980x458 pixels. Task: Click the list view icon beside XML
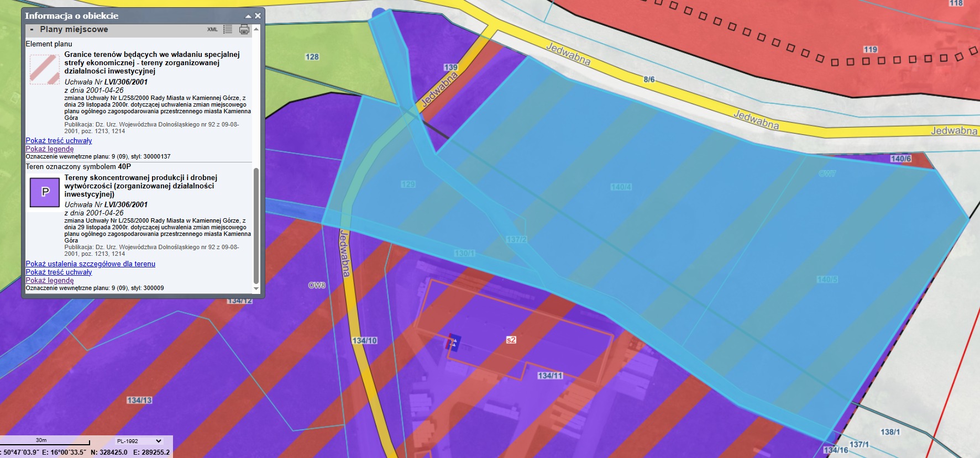click(228, 29)
